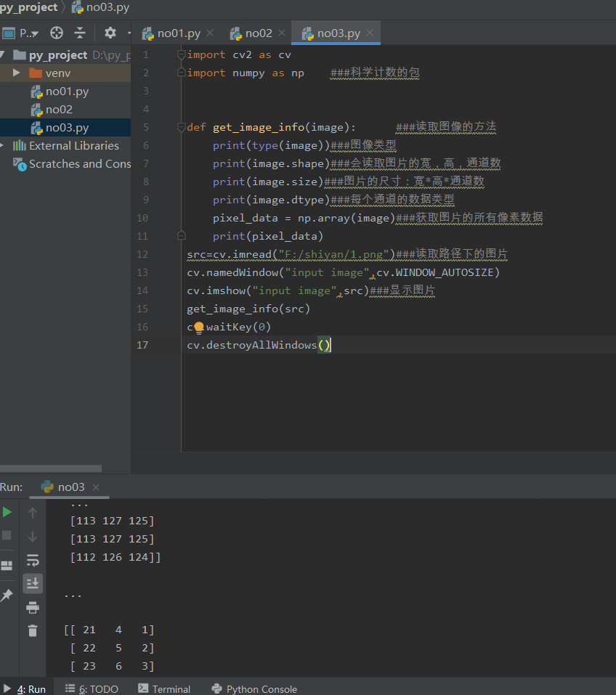This screenshot has width=616, height=695.
Task: Click the Collapse All icon in Project toolbar
Action: (x=80, y=33)
